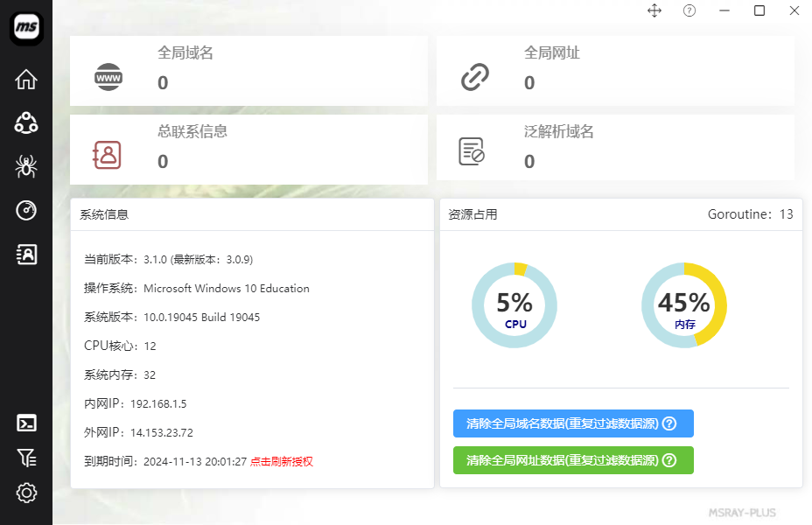The width and height of the screenshot is (812, 525).
Task: Click the 内存 usage donut chart
Action: pyautogui.click(x=683, y=305)
